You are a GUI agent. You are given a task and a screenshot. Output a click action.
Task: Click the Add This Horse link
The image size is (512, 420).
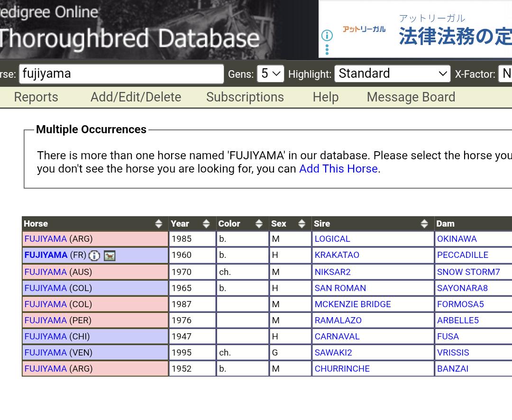(x=338, y=169)
